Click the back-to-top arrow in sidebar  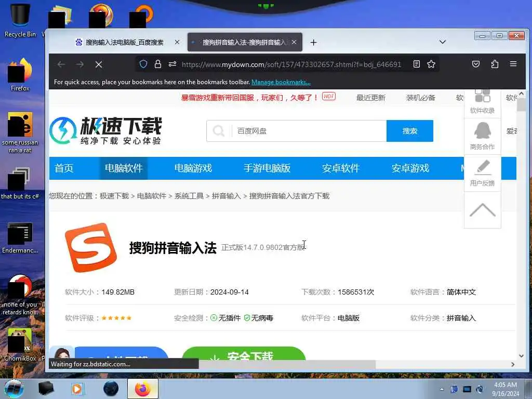tap(483, 210)
